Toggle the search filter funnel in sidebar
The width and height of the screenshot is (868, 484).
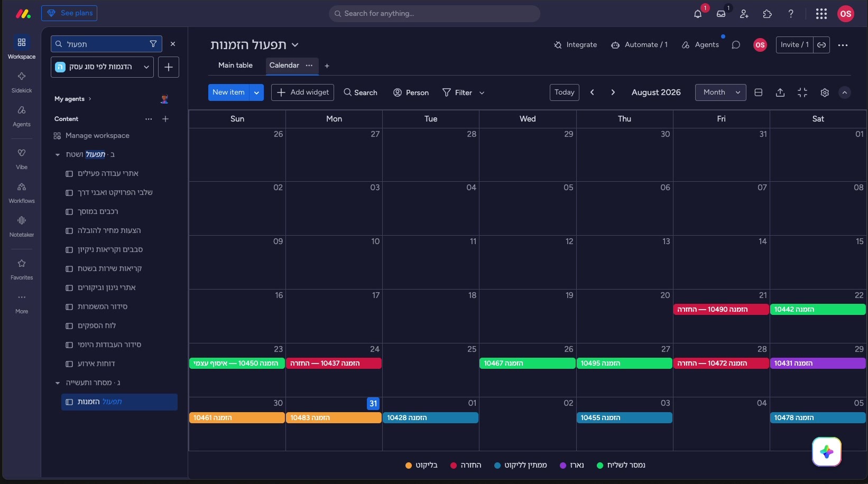[153, 44]
